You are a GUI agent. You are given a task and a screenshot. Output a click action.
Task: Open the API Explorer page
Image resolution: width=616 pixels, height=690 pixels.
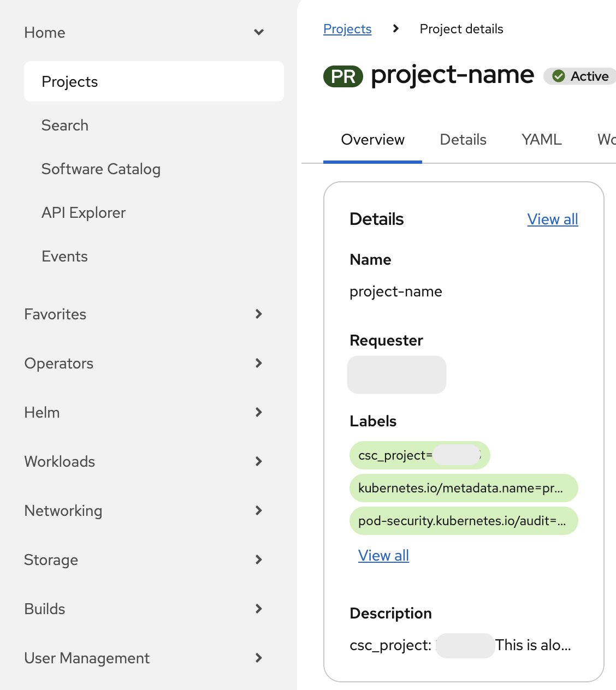pos(84,213)
